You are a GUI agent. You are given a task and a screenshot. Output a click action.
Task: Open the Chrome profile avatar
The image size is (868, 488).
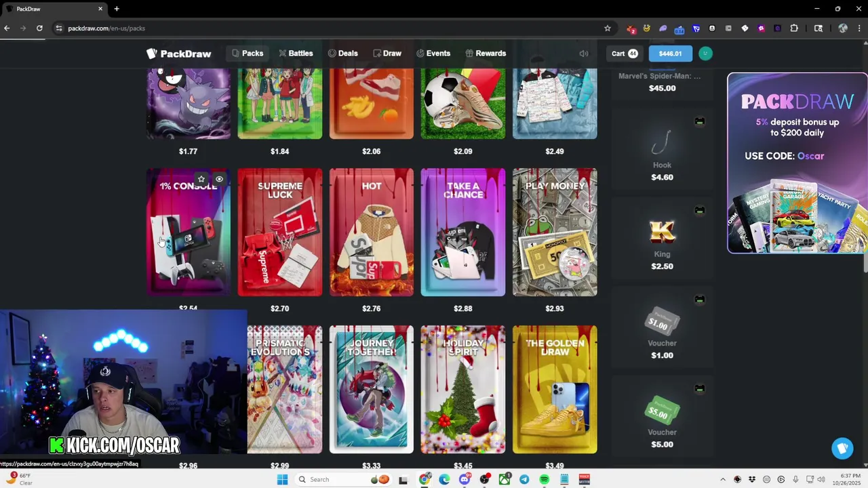click(x=843, y=28)
